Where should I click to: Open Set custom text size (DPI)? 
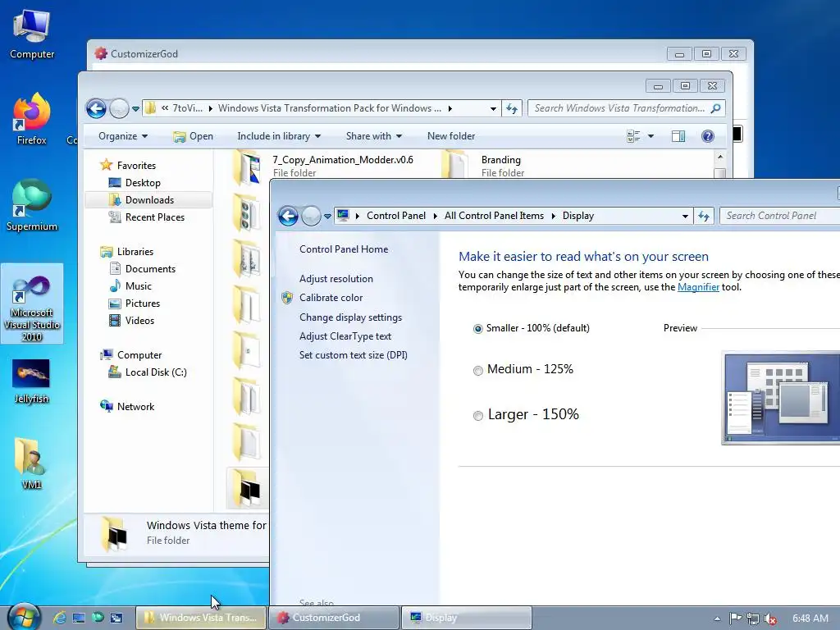click(x=353, y=355)
